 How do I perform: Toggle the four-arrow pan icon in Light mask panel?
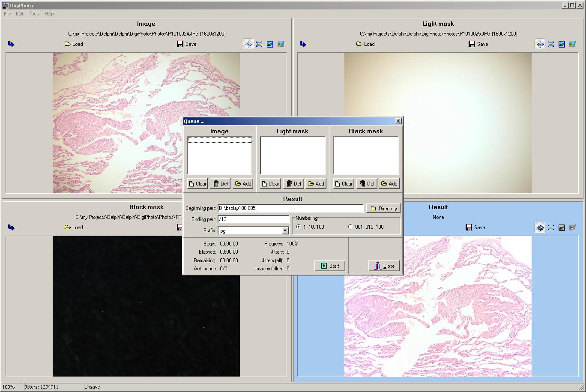540,44
